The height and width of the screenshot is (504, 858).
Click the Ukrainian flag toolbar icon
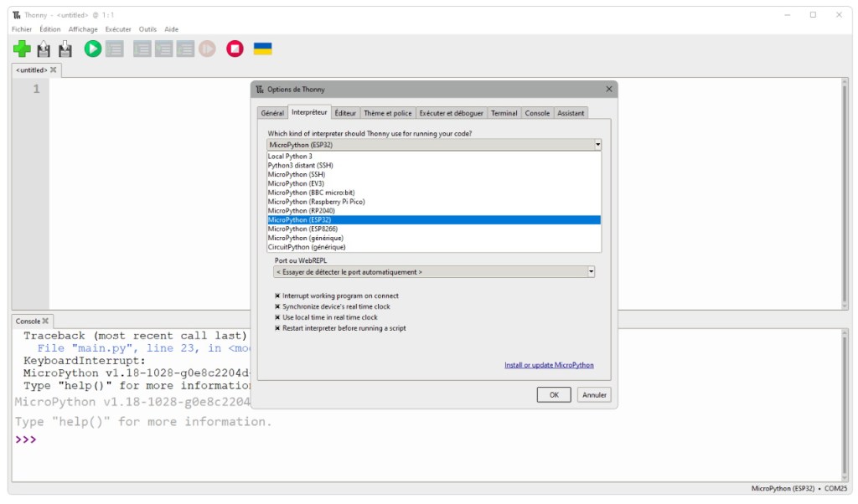(x=261, y=48)
